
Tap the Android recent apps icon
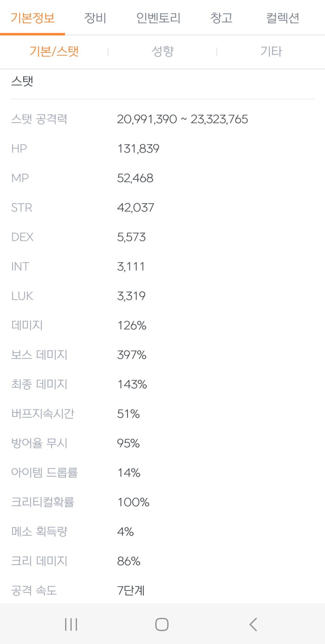coord(71,624)
